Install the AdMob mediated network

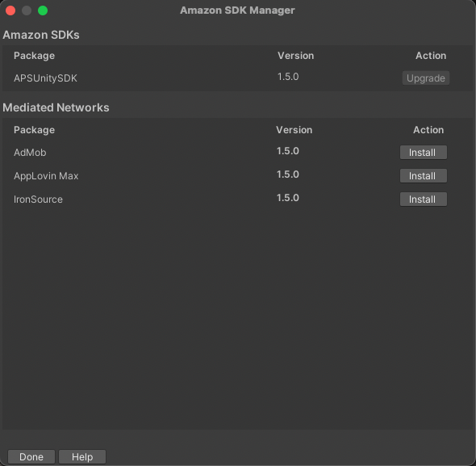tap(424, 153)
